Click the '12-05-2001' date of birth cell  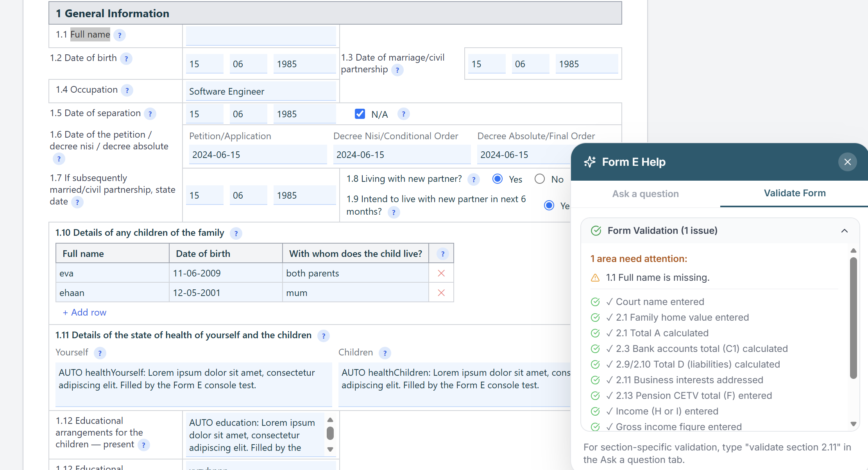click(226, 293)
